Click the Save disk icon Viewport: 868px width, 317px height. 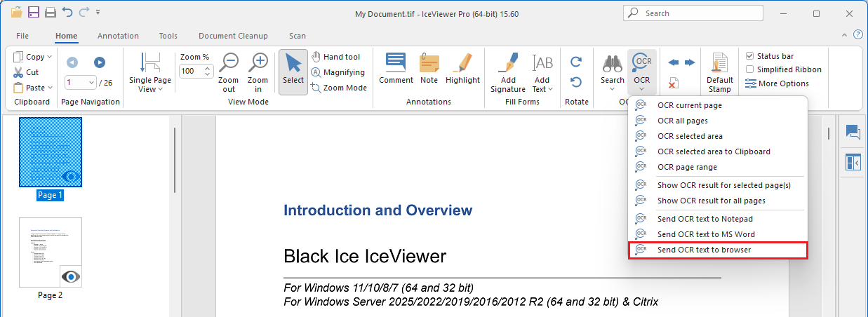point(34,12)
